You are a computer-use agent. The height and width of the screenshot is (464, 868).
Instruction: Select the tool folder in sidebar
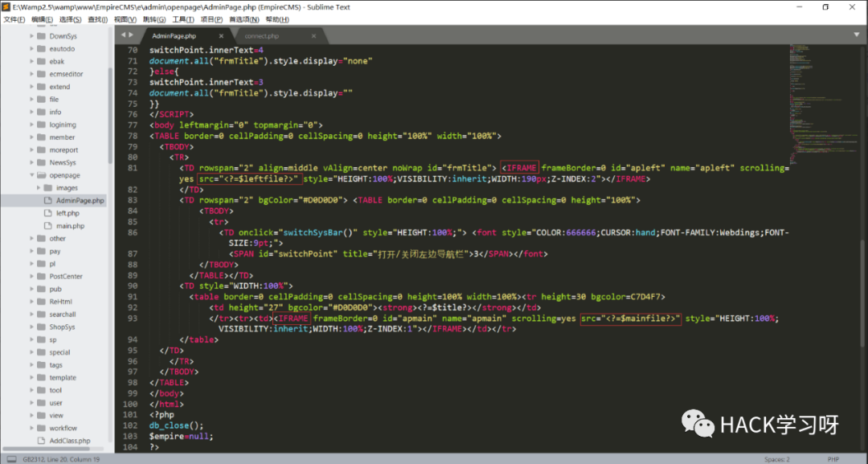coord(55,390)
